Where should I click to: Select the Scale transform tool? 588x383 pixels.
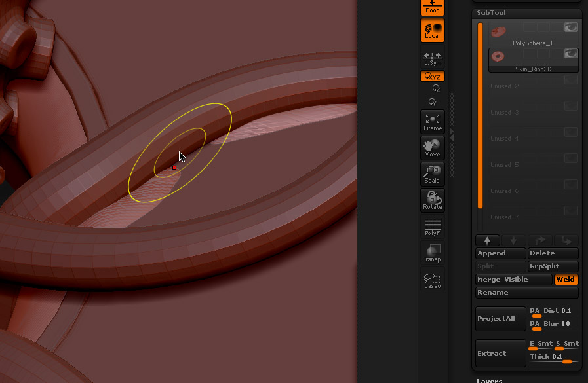click(x=432, y=174)
